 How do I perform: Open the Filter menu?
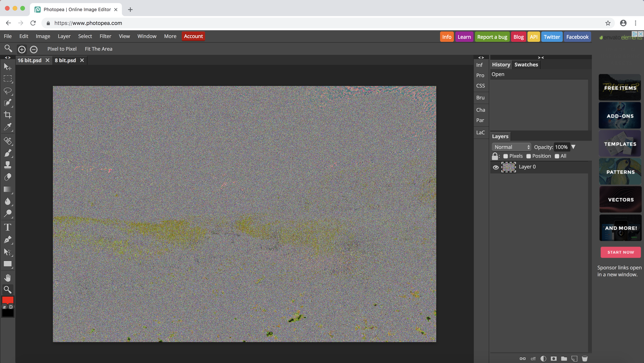105,36
